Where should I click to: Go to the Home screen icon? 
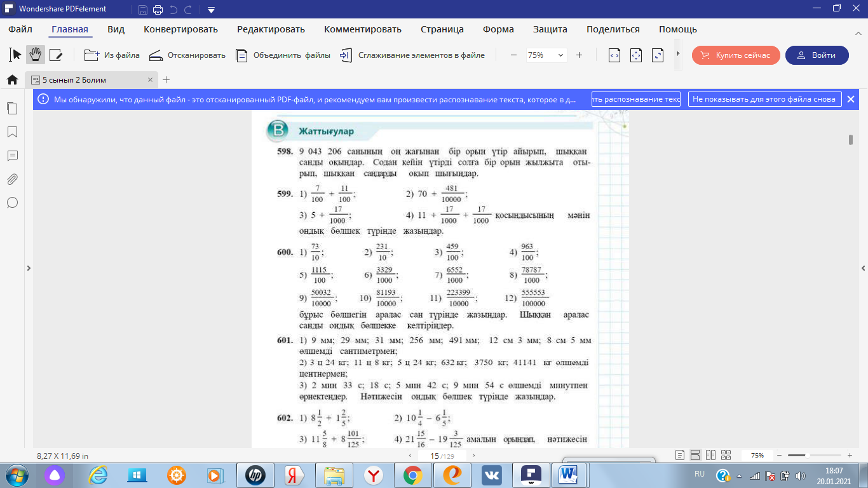coord(12,80)
